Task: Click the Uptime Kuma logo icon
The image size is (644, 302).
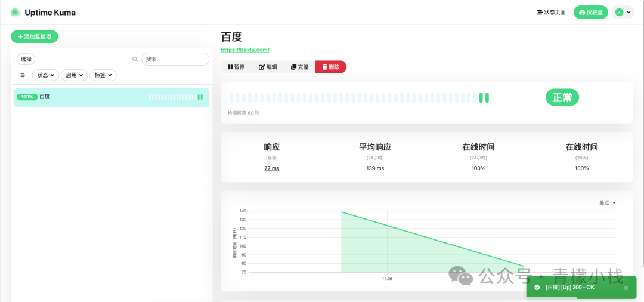Action: (15, 13)
